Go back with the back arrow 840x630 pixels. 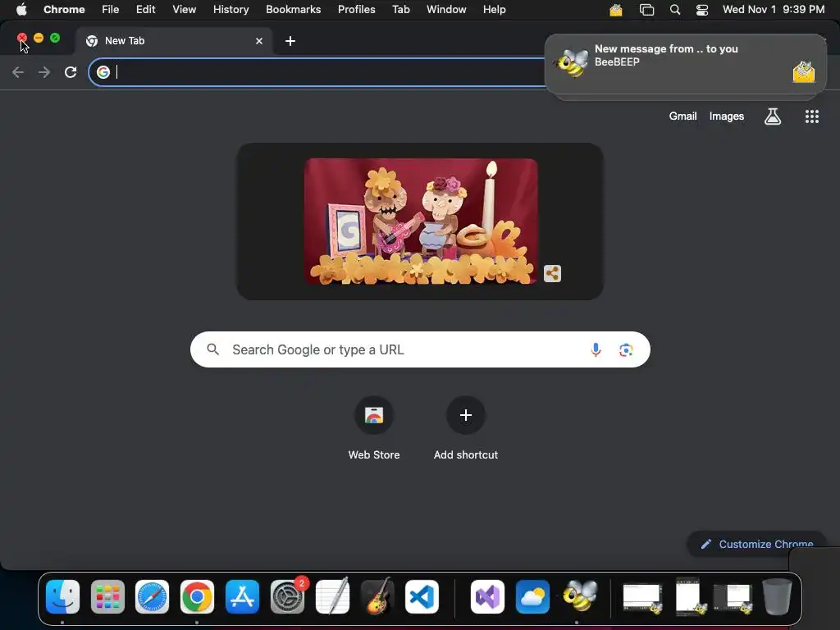(x=18, y=72)
